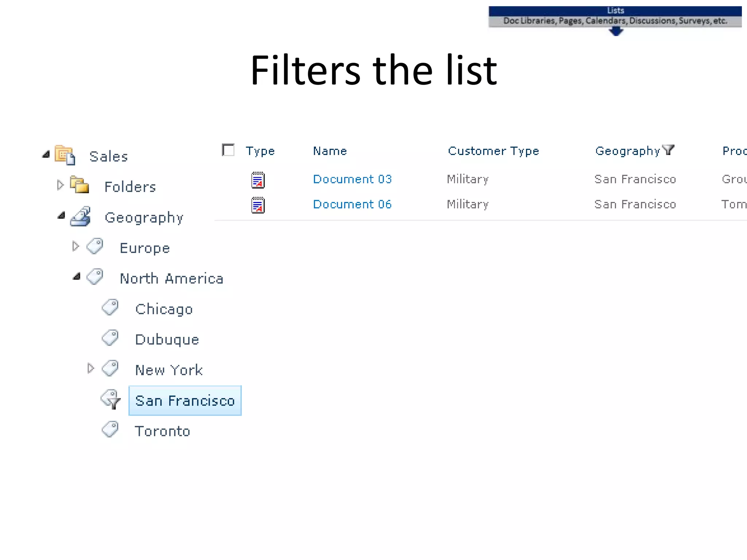Select Dubuque in the tree

pos(167,340)
